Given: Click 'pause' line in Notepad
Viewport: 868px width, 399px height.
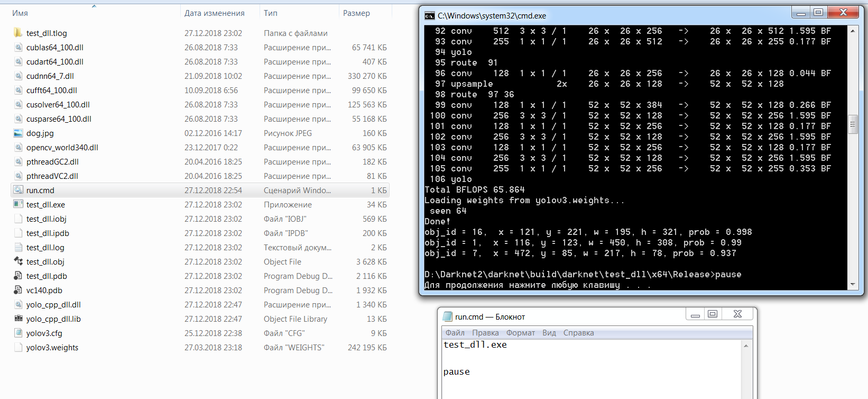Looking at the screenshot, I should pos(457,371).
